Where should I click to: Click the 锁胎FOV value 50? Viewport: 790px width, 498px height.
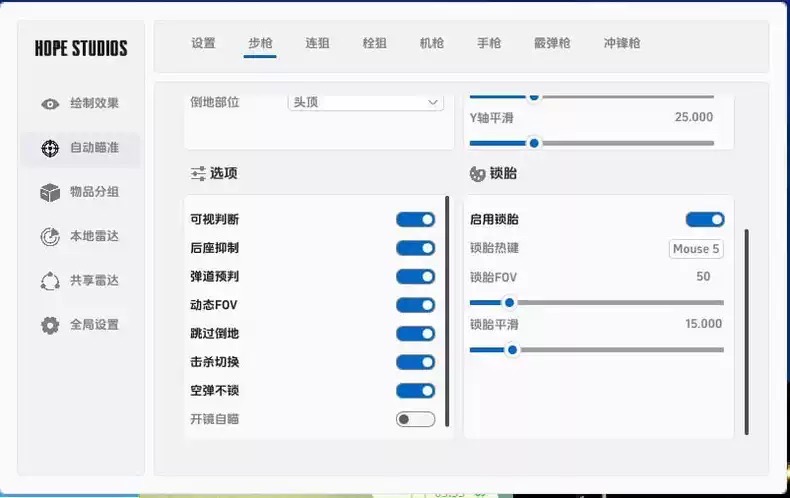pos(703,276)
